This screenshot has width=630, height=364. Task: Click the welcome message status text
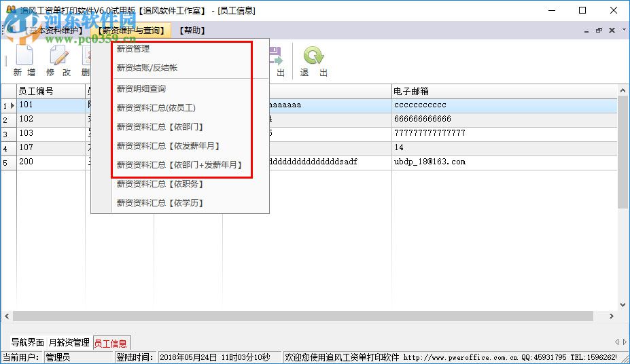pyautogui.click(x=451, y=357)
